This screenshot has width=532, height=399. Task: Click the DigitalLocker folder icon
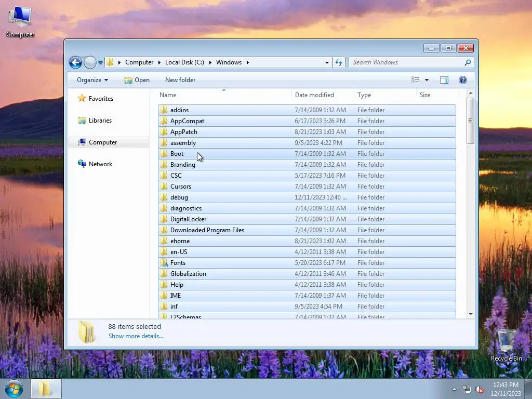tap(164, 219)
